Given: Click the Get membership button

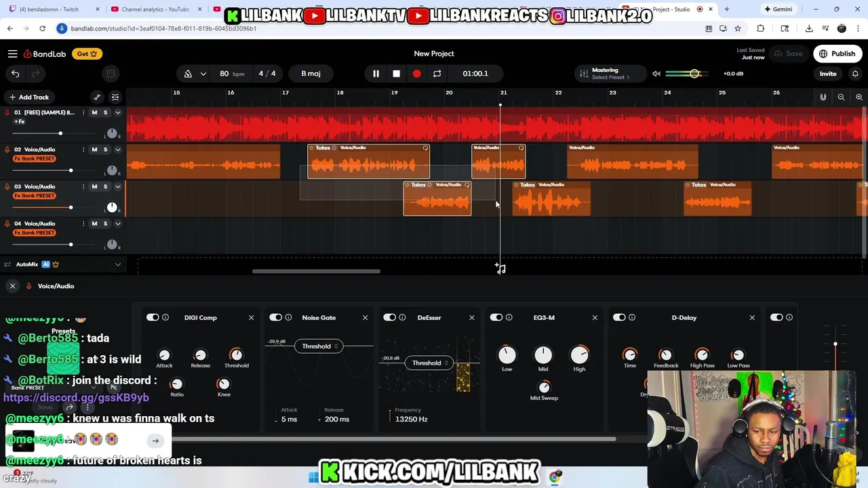Looking at the screenshot, I should [x=87, y=54].
